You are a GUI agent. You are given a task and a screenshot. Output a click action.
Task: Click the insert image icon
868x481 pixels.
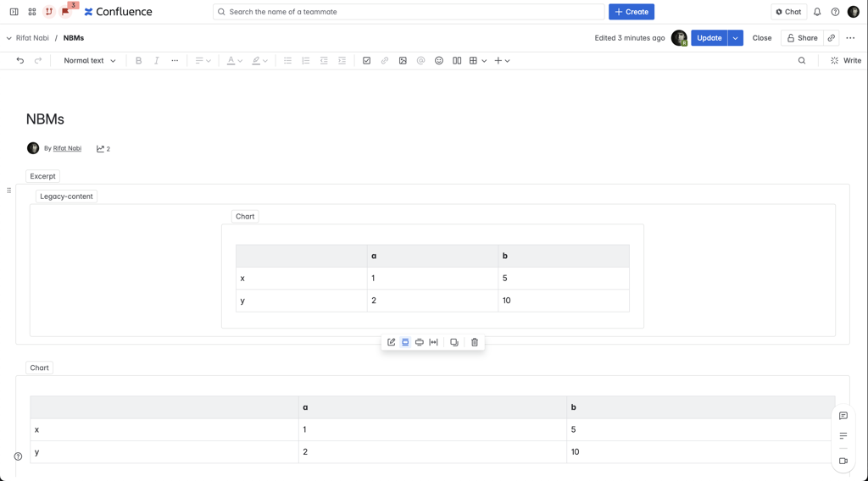(403, 61)
